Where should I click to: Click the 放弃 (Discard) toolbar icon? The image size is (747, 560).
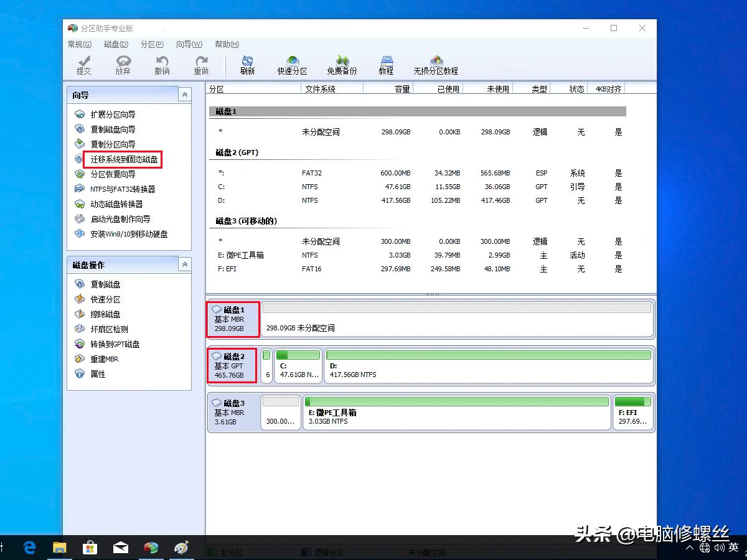(x=123, y=65)
